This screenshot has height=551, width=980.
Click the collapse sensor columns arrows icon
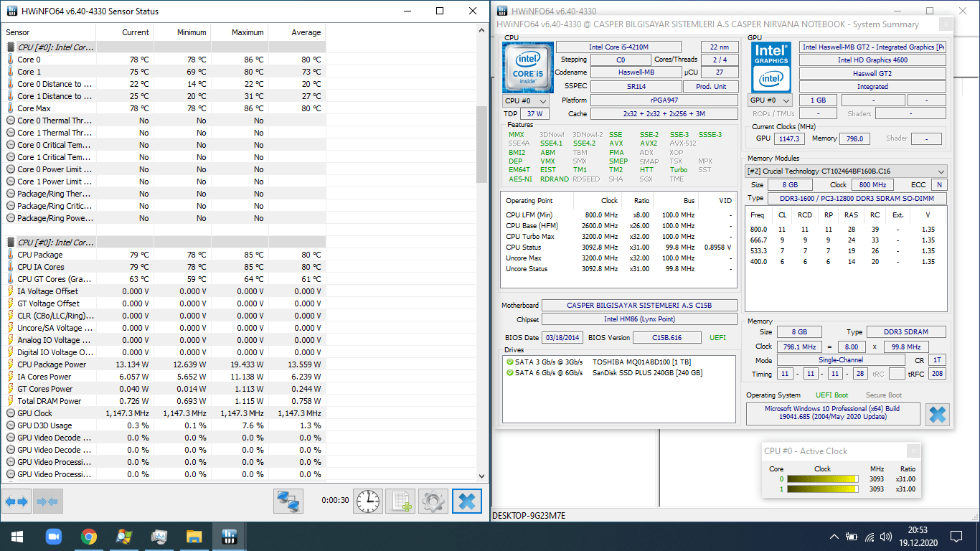click(47, 501)
